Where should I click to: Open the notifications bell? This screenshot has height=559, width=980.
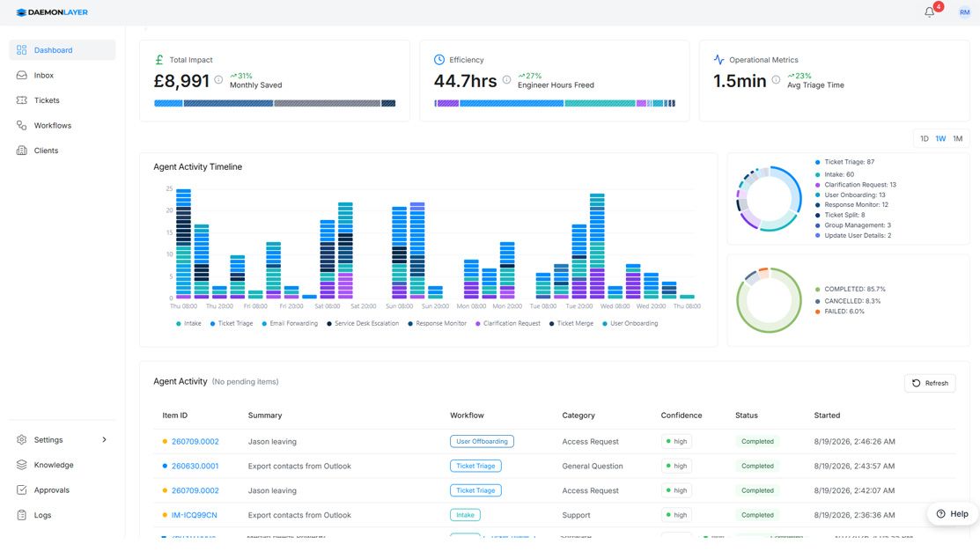pyautogui.click(x=930, y=11)
